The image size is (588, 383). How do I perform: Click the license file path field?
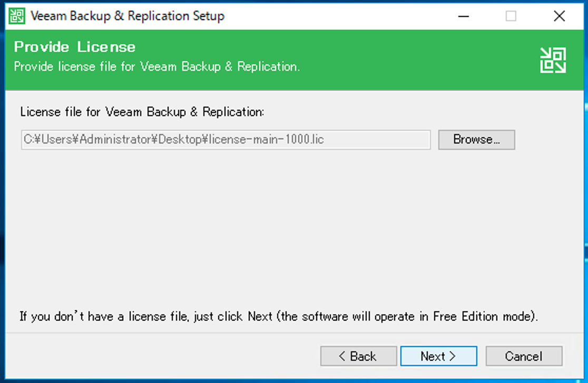click(x=226, y=140)
